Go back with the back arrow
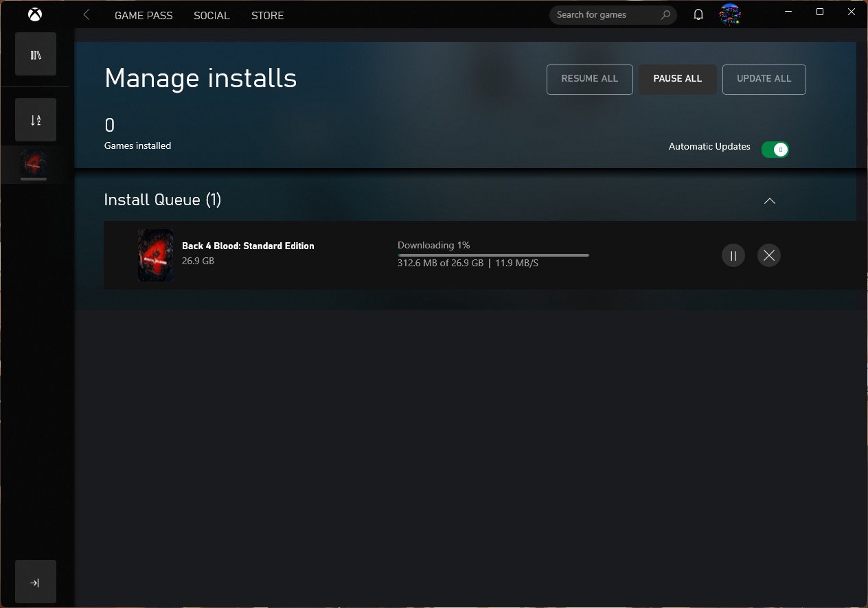The height and width of the screenshot is (608, 868). tap(87, 14)
